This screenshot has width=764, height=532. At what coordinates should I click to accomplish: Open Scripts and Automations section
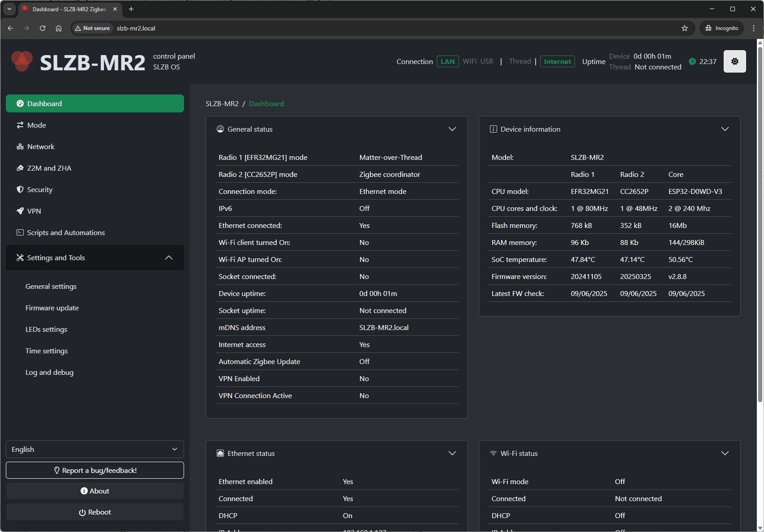tap(66, 232)
